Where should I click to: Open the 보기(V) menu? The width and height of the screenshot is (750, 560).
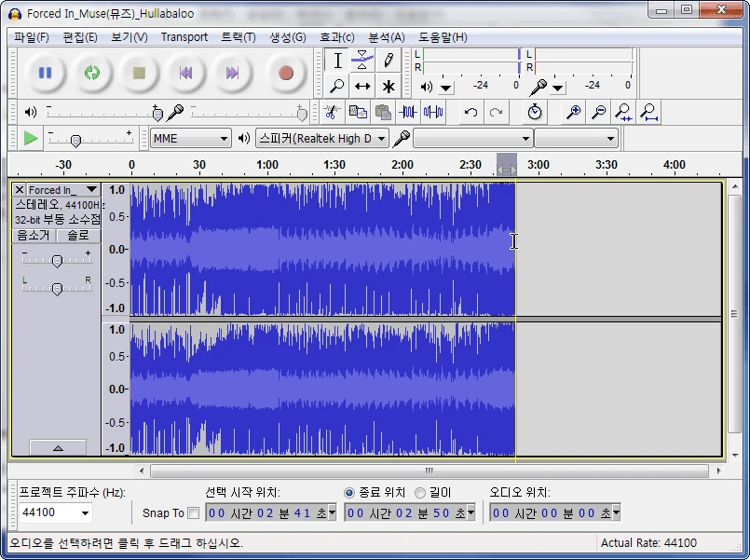click(x=130, y=37)
